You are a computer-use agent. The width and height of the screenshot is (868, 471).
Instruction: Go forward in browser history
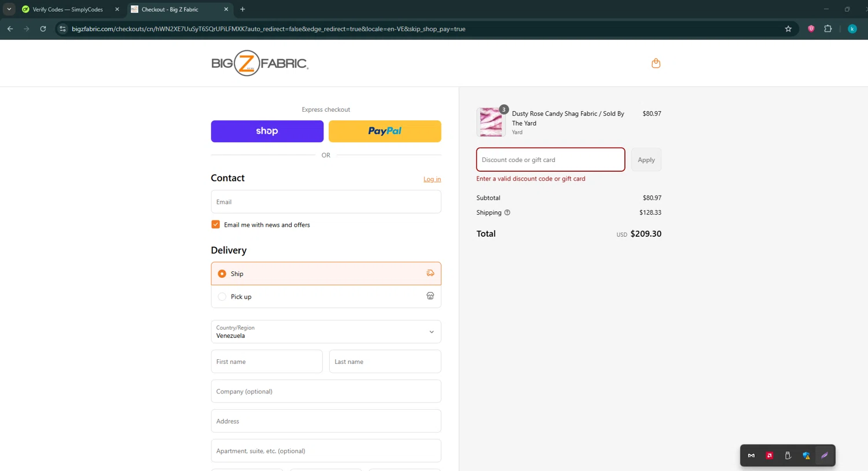tap(27, 29)
